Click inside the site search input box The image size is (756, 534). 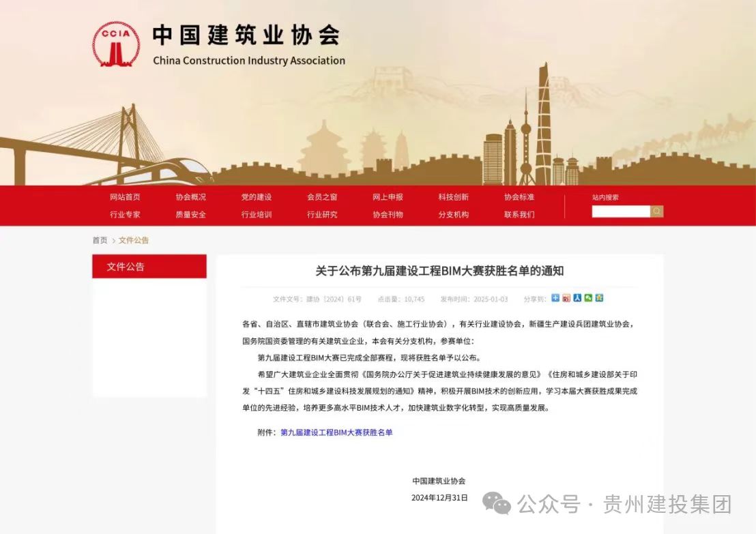pyautogui.click(x=620, y=211)
